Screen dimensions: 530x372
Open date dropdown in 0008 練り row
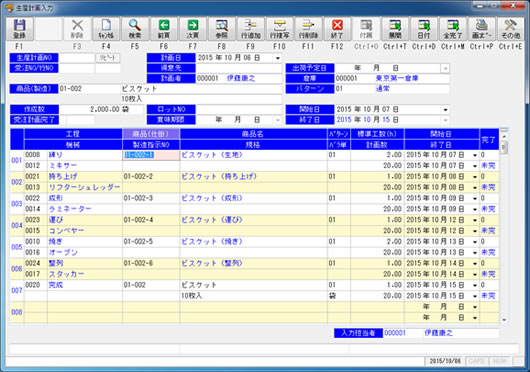(x=475, y=155)
